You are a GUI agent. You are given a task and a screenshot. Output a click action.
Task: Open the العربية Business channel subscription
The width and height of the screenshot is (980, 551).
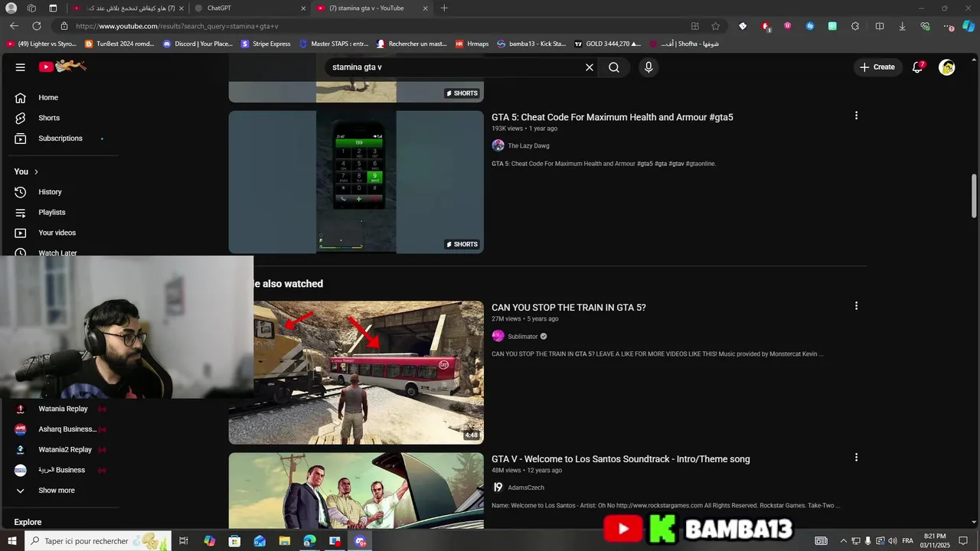click(61, 470)
